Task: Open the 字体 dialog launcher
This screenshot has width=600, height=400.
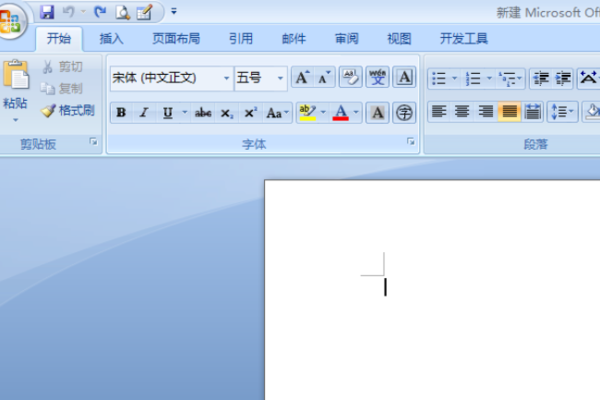Action: pyautogui.click(x=411, y=142)
